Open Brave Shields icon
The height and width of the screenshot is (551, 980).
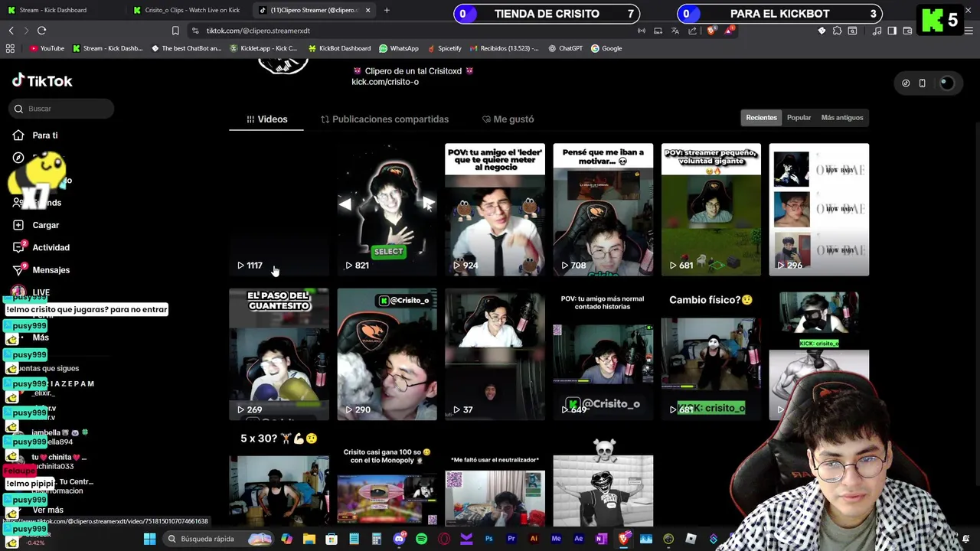coord(711,31)
